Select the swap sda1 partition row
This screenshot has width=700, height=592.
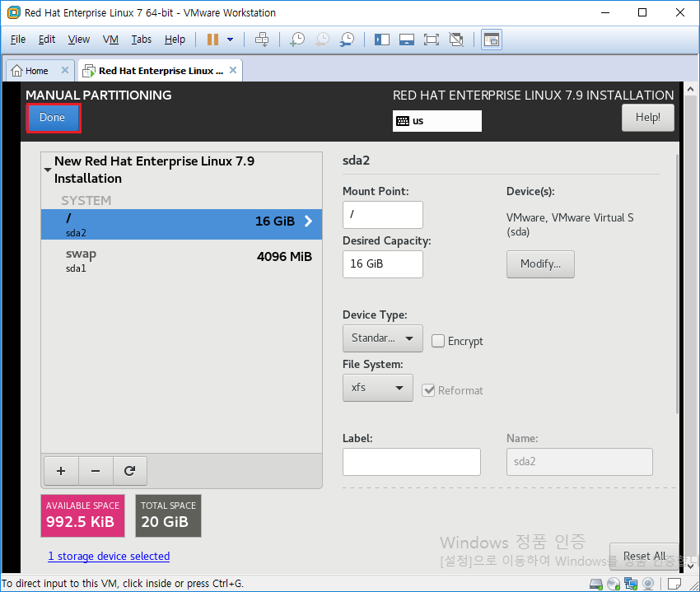(181, 260)
